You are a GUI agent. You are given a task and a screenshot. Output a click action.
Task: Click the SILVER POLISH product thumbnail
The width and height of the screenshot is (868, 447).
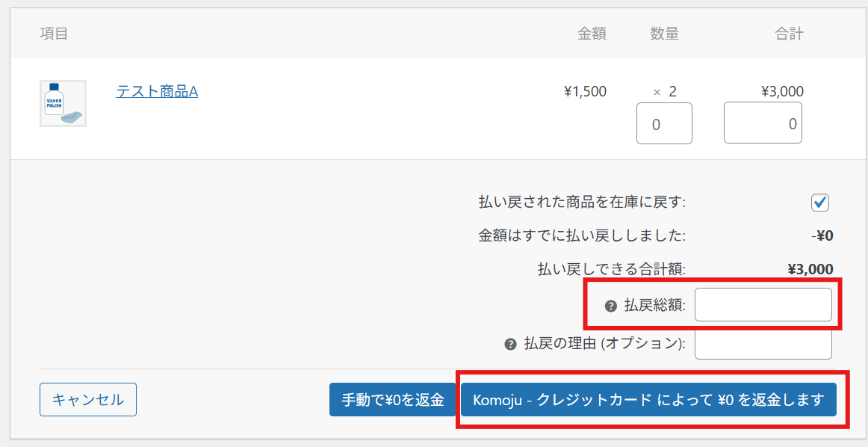63,103
